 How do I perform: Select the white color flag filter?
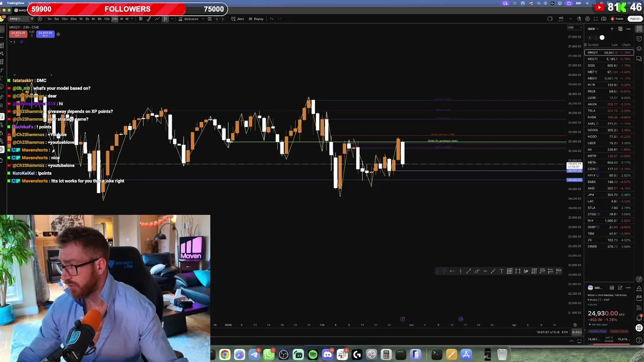coord(602,37)
